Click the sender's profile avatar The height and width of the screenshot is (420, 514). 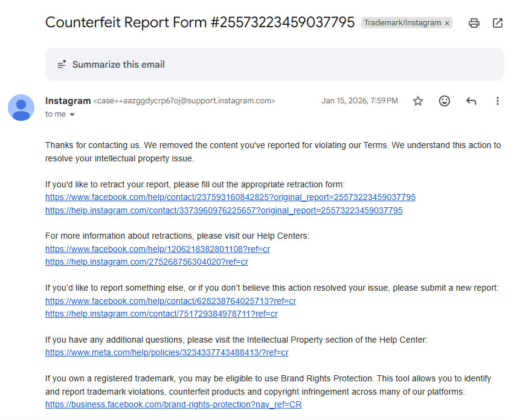click(21, 108)
